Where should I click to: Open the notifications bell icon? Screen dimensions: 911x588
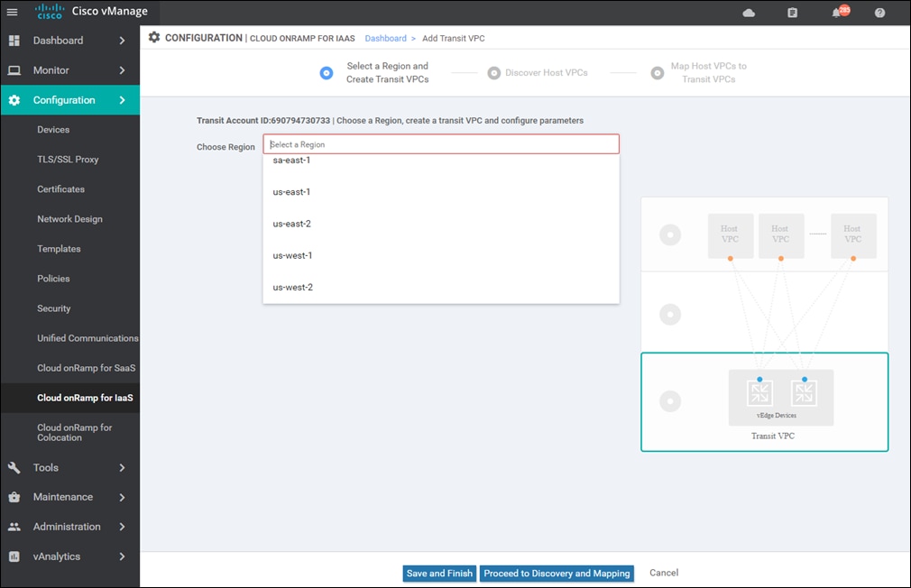tap(836, 13)
